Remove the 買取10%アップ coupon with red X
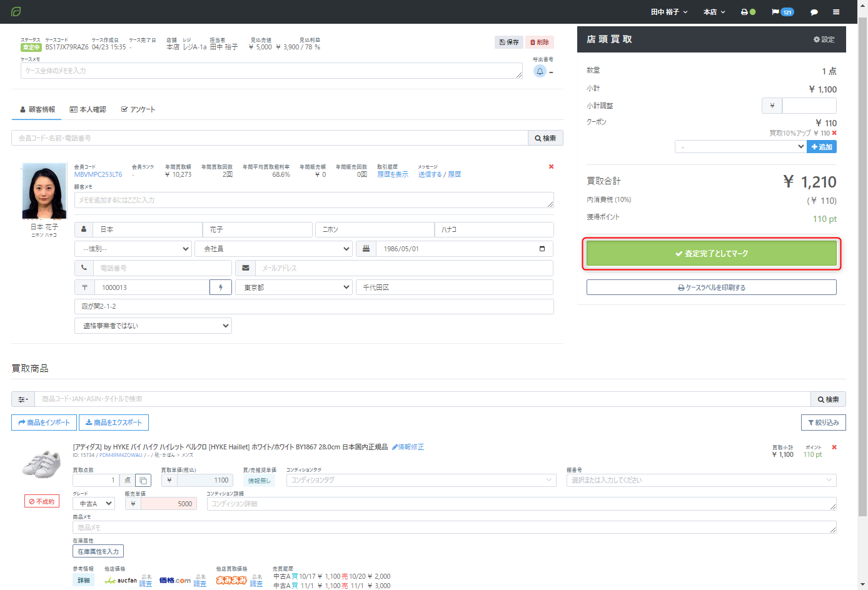868x590 pixels. pos(834,133)
